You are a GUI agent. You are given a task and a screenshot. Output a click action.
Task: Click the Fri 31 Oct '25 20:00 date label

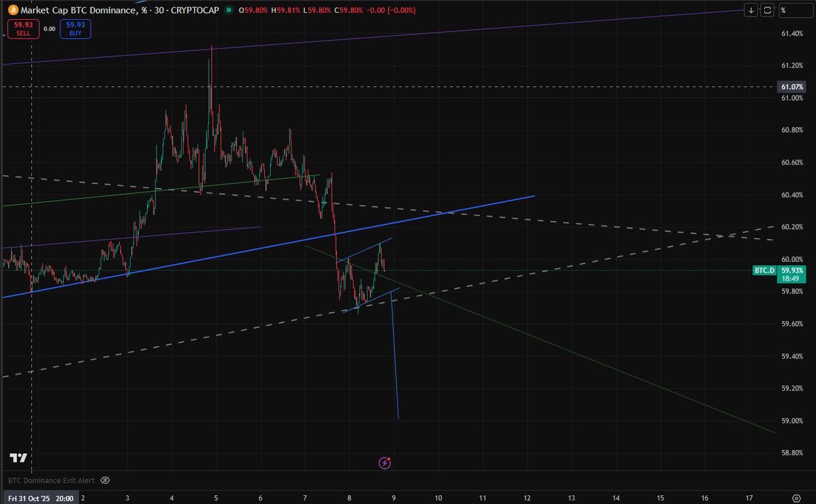[x=41, y=499]
